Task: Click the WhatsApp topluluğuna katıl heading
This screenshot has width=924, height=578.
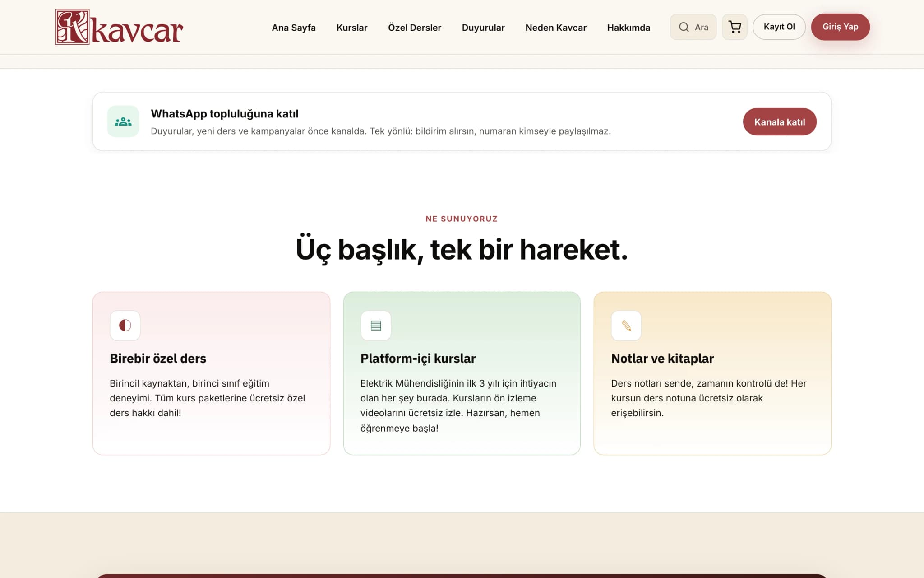Action: point(225,114)
